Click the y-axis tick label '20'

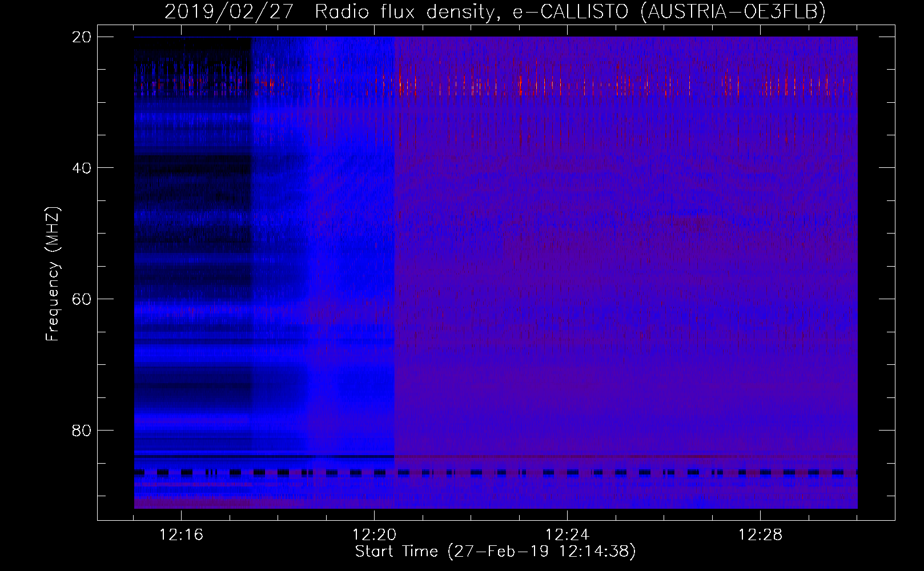(82, 37)
